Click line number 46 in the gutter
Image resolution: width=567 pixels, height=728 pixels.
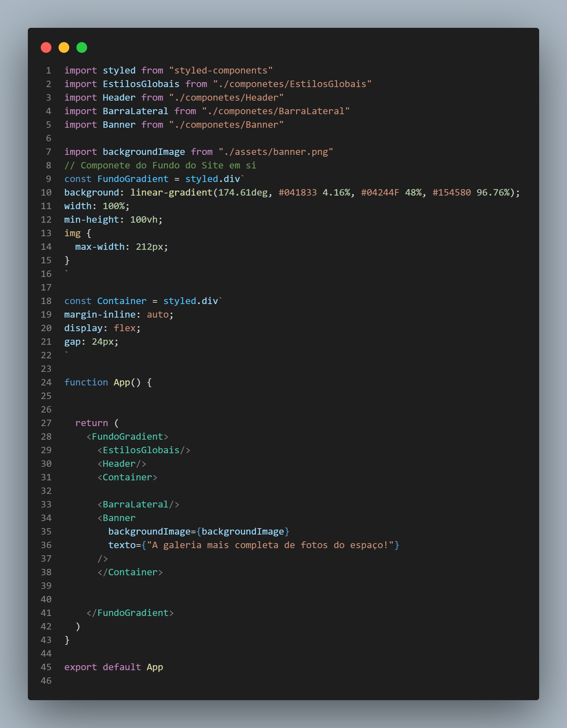tap(46, 681)
